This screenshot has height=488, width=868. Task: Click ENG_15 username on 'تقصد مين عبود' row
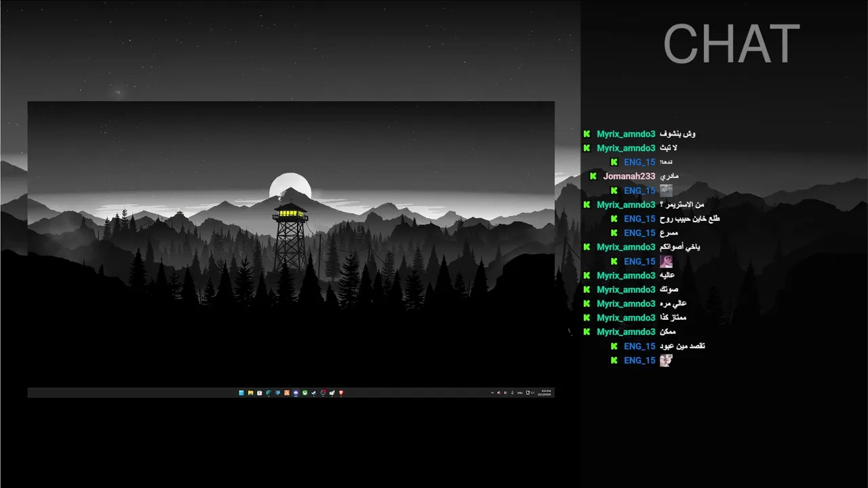[x=639, y=346]
